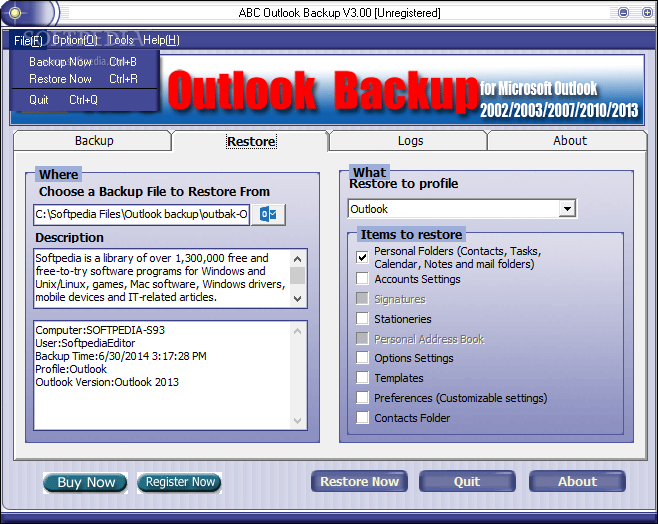This screenshot has width=658, height=524.
Task: Check the Stationeries option
Action: coord(362,318)
